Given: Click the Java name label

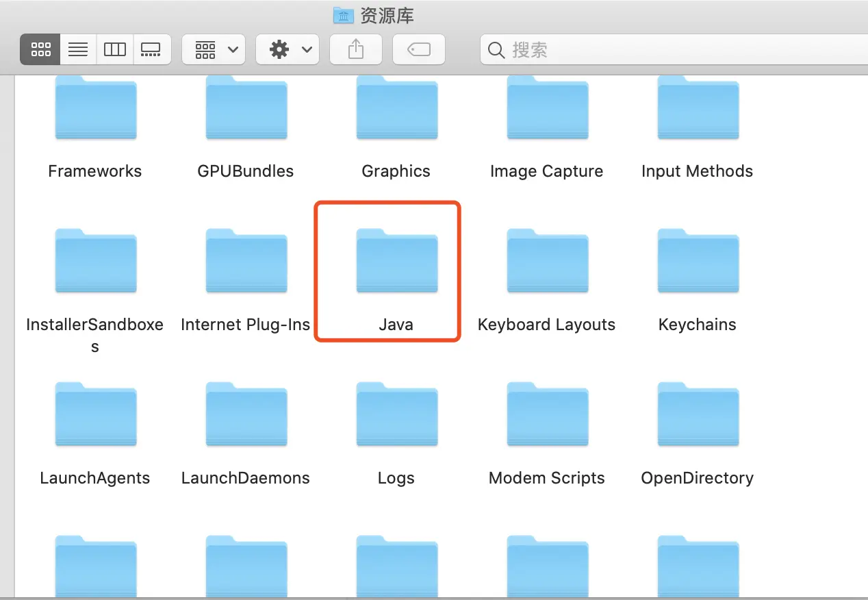Looking at the screenshot, I should coord(396,325).
